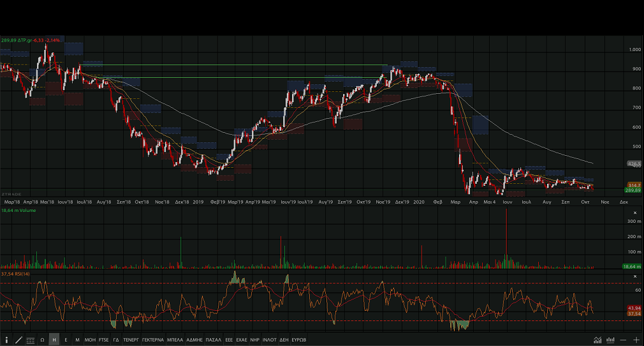Open the watchlist table icon

[30, 340]
